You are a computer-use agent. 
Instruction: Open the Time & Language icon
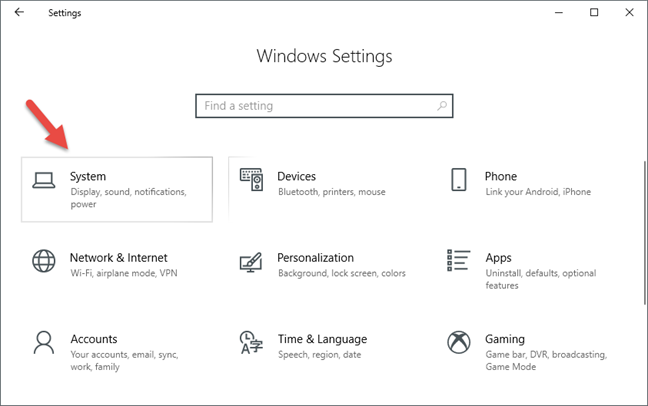coord(251,342)
